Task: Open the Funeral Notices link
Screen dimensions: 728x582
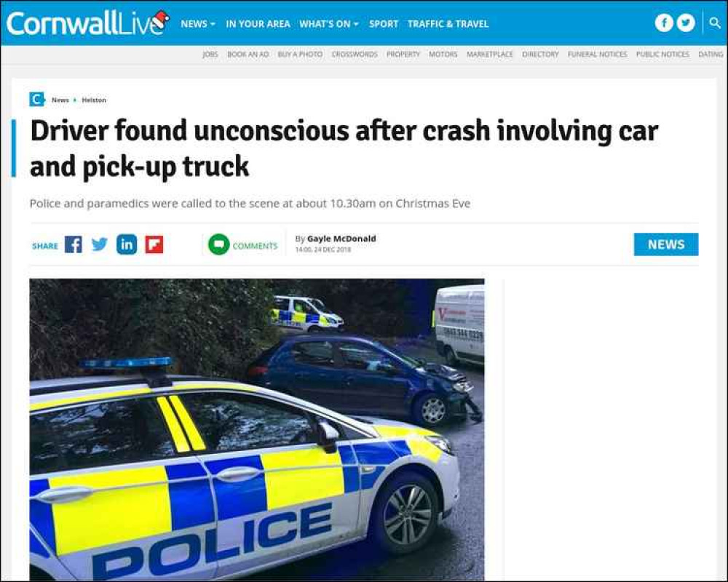Action: [x=598, y=55]
